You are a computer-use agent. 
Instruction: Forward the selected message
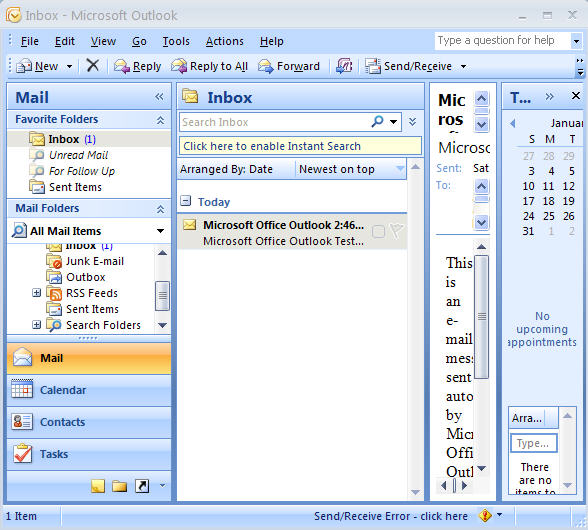tap(289, 66)
